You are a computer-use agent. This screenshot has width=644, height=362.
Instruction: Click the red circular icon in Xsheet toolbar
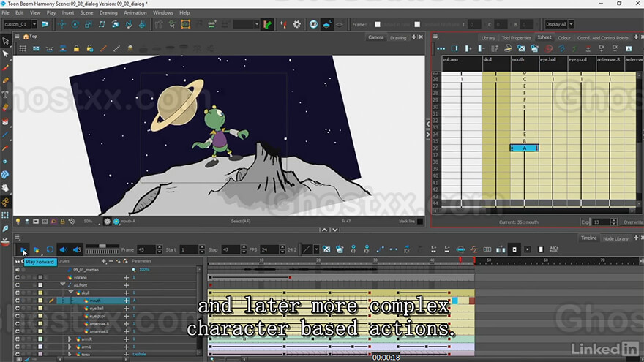click(549, 48)
